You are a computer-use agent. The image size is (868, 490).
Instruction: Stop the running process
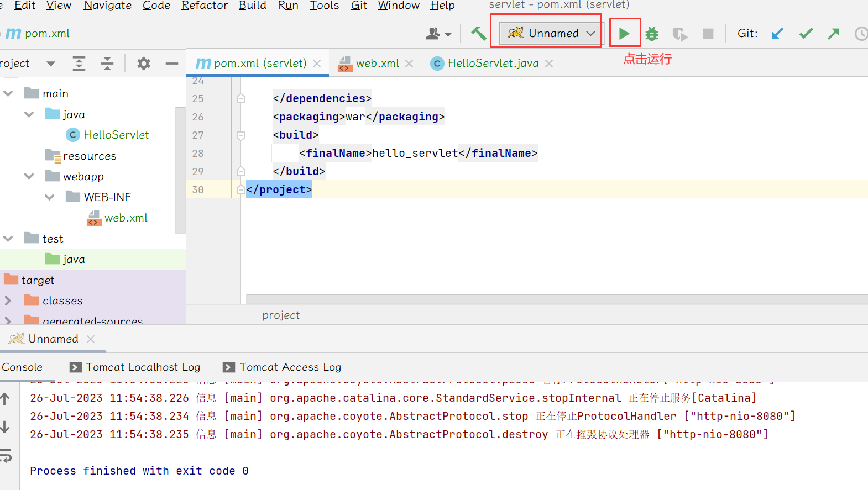[708, 34]
